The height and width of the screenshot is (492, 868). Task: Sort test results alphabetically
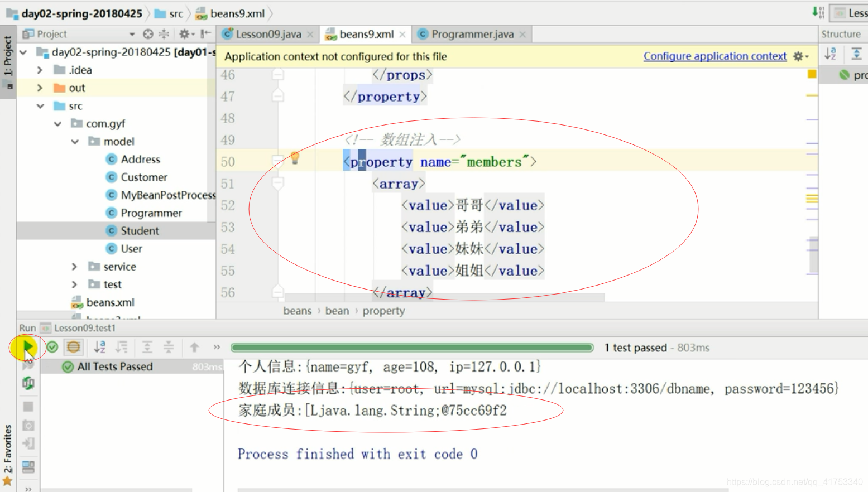(100, 348)
